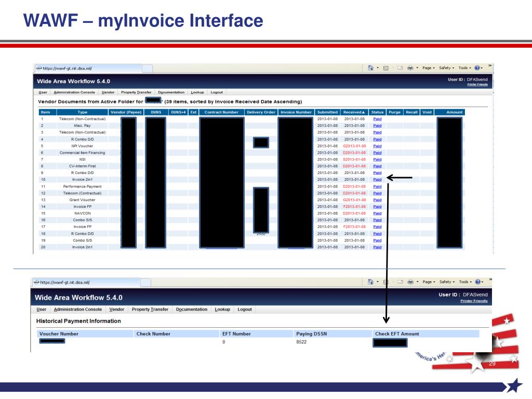Click Printer Friendly link on the Historical Payment page
Viewport: 532px width, 399px height.
pyautogui.click(x=474, y=301)
